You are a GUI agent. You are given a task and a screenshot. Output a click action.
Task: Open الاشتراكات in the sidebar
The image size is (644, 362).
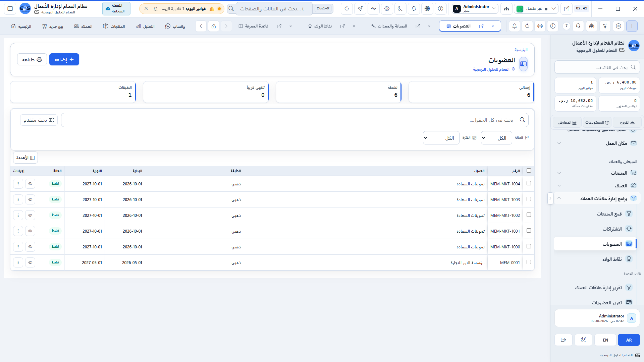pos(595,229)
